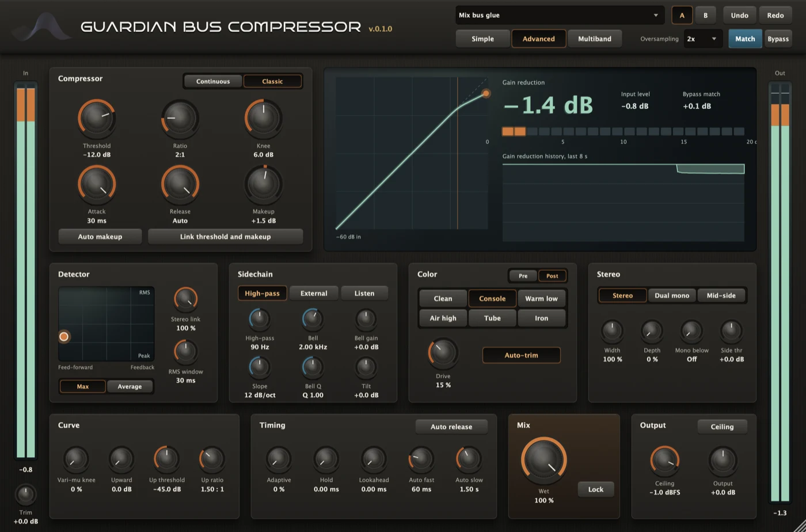Click the Wet mix knob
806x532 pixels.
[x=544, y=460]
